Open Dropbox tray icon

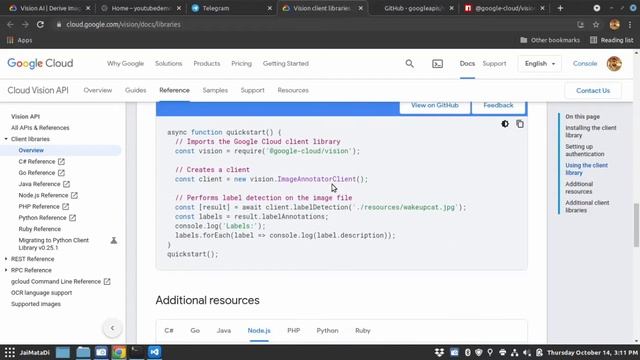point(439,352)
